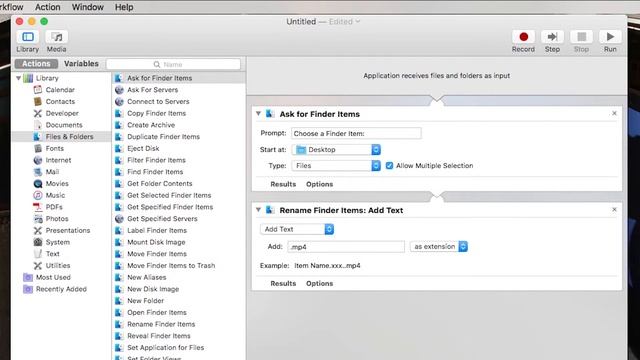Select the Contacts library category icon

pos(38,101)
